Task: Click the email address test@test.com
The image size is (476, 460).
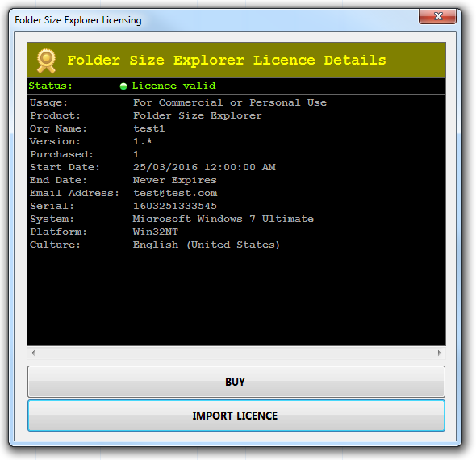Action: 175,193
